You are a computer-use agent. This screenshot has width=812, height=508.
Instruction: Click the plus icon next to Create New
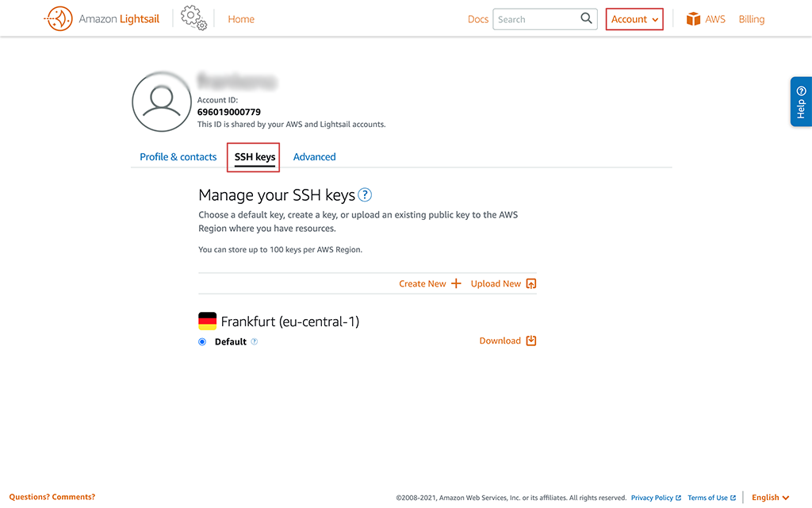click(x=456, y=283)
